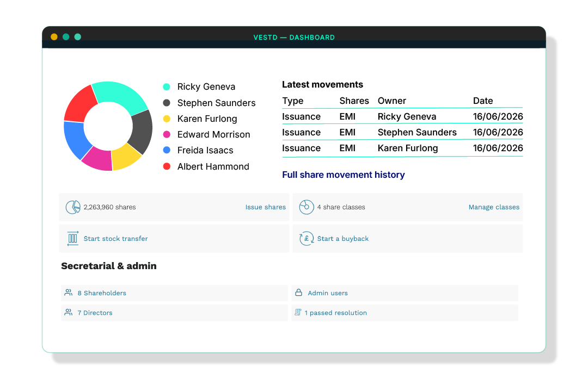Open Issue shares link
The width and height of the screenshot is (588, 379).
tap(266, 207)
